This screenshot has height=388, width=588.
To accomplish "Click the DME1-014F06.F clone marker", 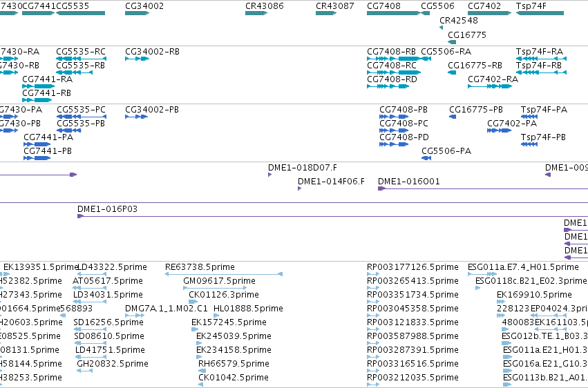I will tap(299, 188).
